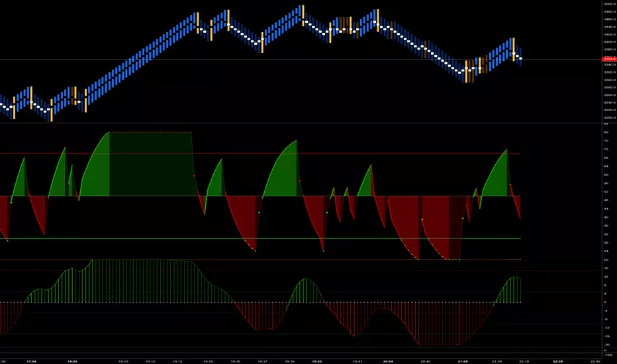Click the last white dot on price chart
Screen dimensions: 617x364
click(521, 59)
